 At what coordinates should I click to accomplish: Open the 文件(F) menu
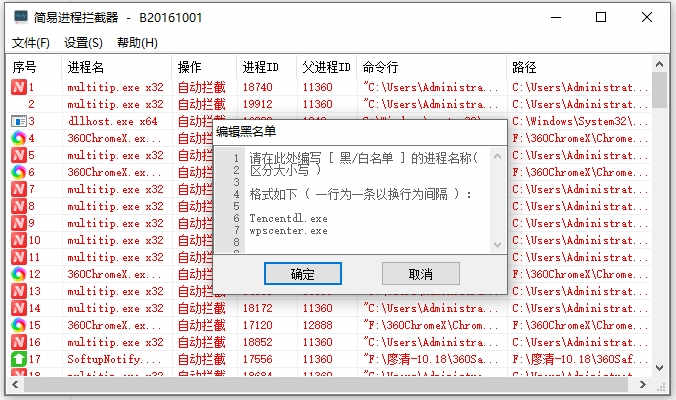[x=31, y=43]
